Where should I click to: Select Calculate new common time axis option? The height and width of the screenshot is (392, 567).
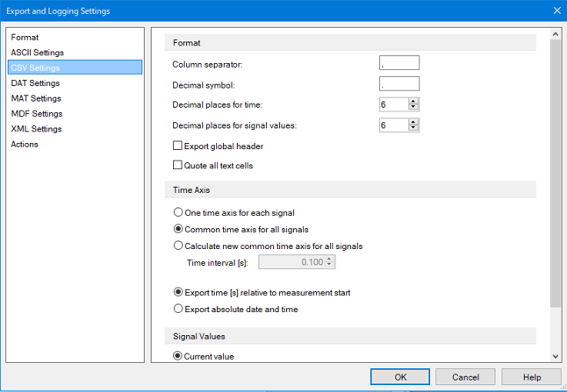[178, 246]
